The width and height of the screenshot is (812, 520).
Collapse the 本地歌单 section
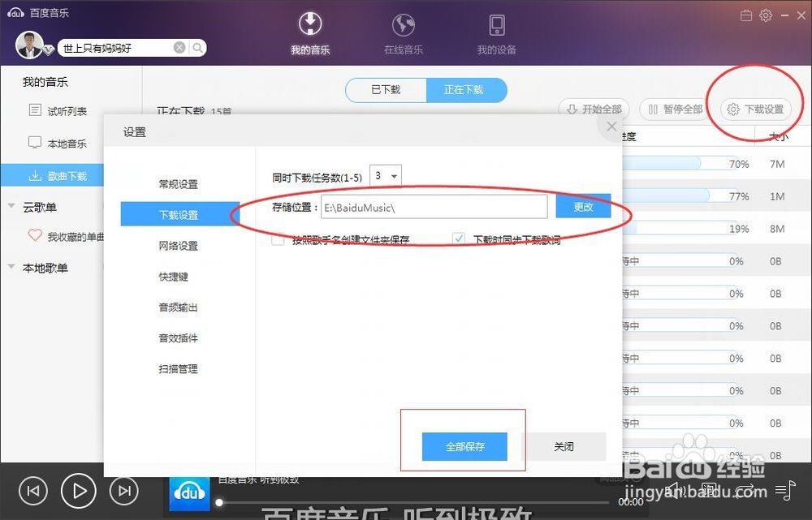coord(11,267)
